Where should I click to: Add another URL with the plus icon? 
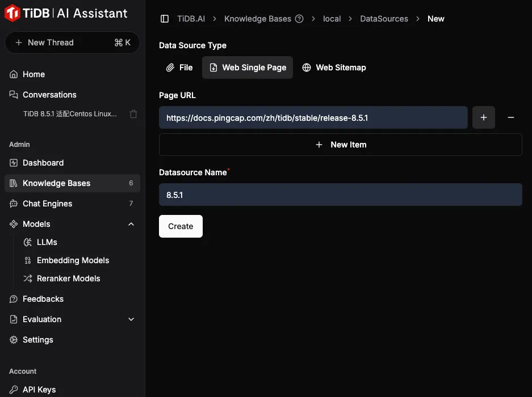click(484, 117)
